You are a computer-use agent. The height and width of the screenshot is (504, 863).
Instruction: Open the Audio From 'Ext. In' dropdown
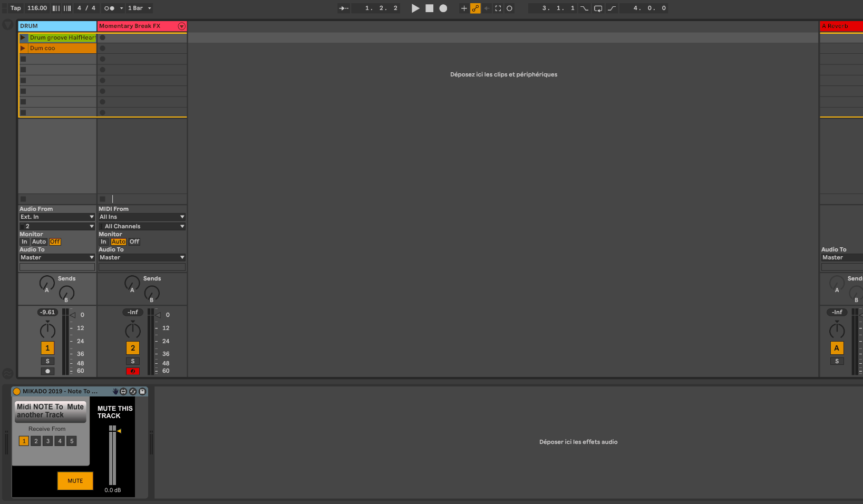(57, 217)
